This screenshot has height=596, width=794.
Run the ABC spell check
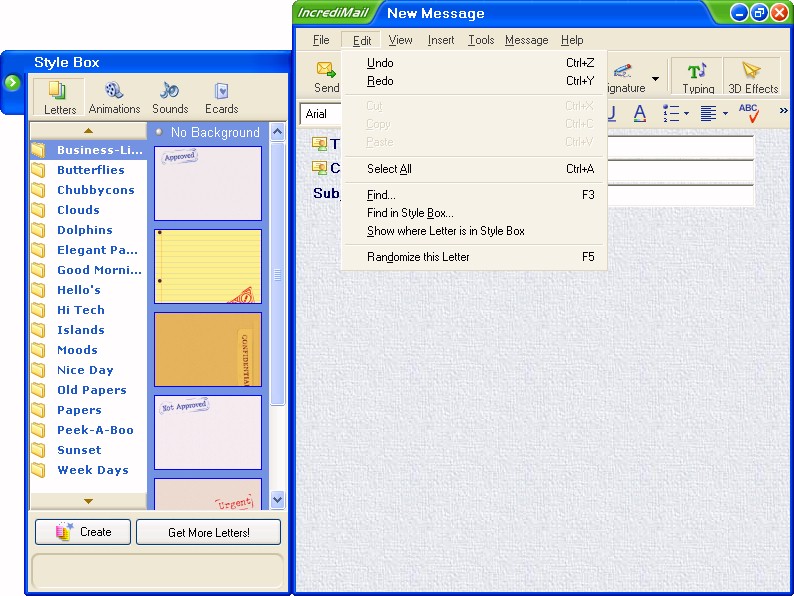pyautogui.click(x=749, y=113)
